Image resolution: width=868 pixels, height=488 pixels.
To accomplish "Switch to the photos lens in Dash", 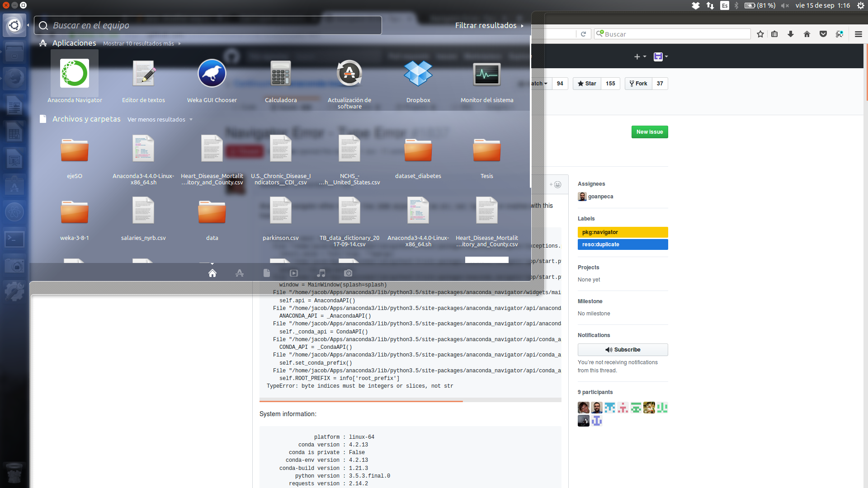I will (x=349, y=273).
